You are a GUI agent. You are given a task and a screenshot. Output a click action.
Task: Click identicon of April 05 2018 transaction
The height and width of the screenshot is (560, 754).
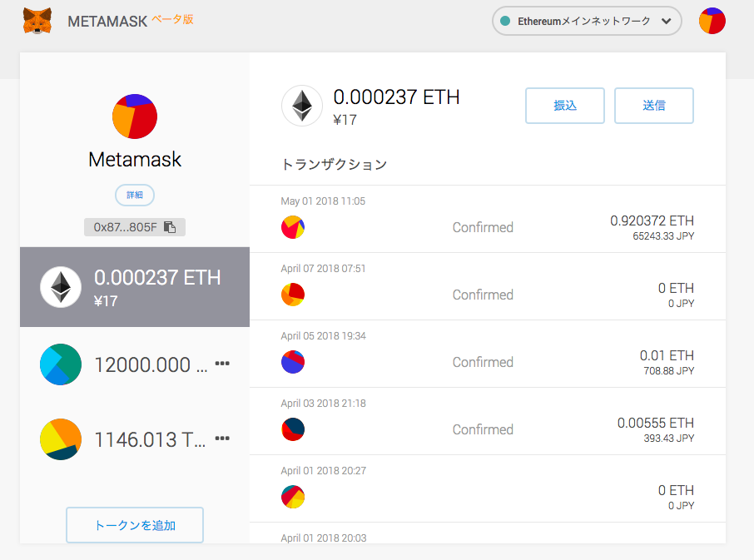tap(293, 362)
